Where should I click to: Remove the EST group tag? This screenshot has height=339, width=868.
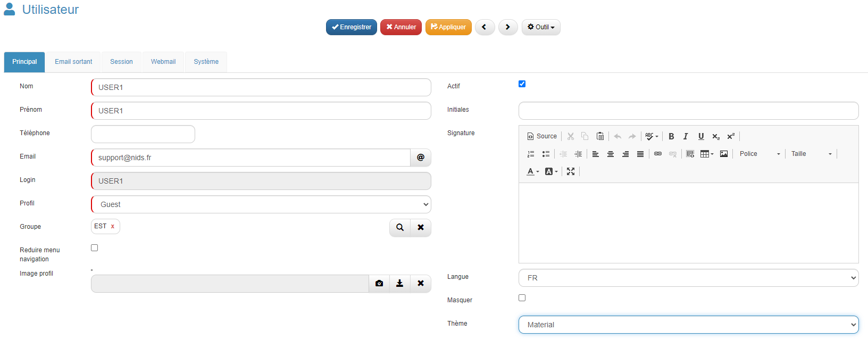pos(113,226)
